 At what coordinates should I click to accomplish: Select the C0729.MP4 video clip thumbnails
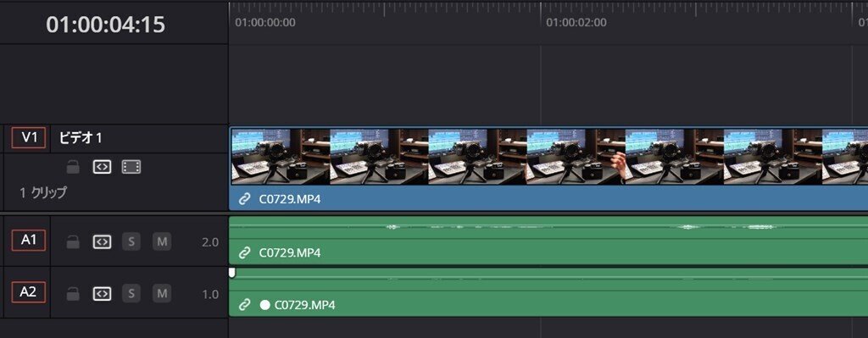point(548,157)
